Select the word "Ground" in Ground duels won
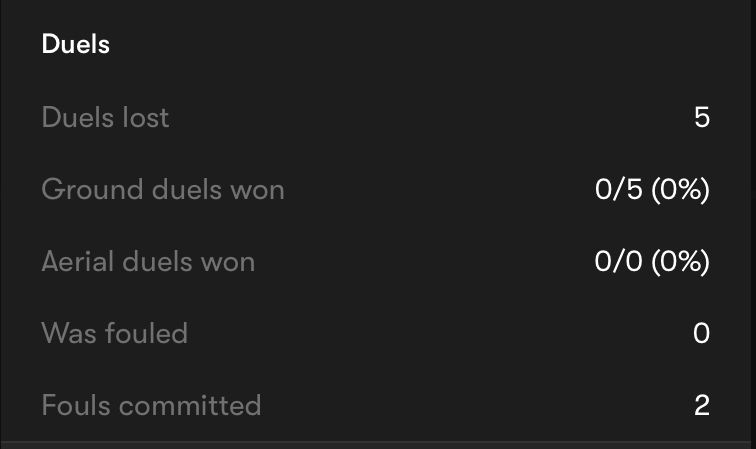The height and width of the screenshot is (449, 756). click(93, 189)
